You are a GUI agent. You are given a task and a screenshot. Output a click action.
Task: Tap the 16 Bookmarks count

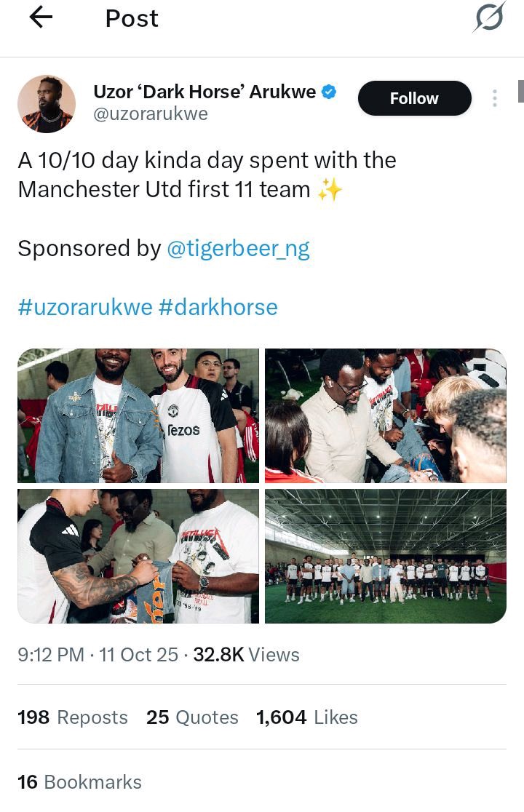tap(79, 782)
